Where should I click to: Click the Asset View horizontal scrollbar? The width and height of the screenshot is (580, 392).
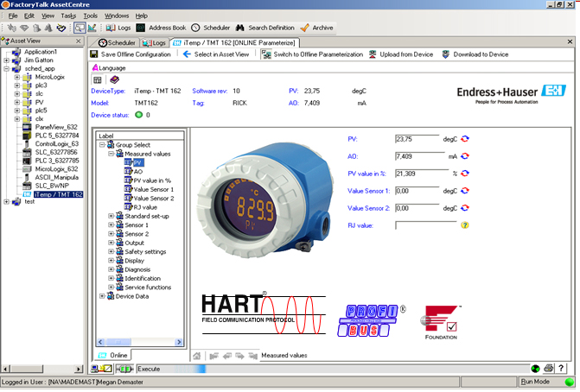click(x=42, y=369)
